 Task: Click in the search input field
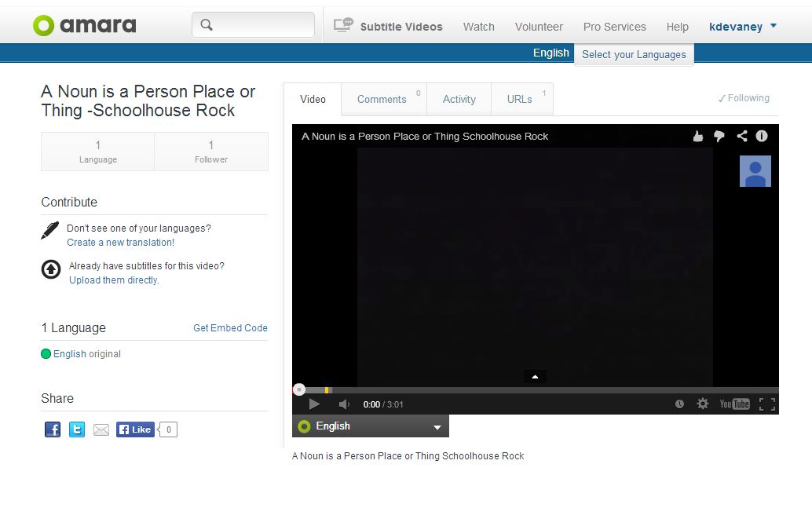(x=253, y=25)
